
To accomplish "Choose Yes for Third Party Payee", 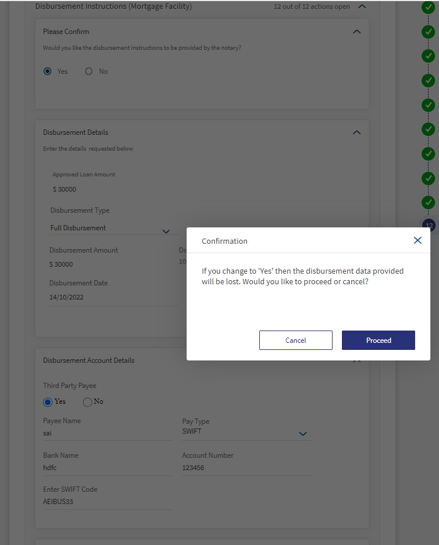I will (x=48, y=402).
